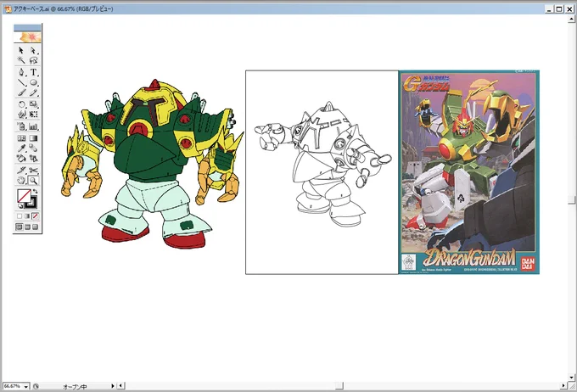Set paint mode to None
Image resolution: width=577 pixels, height=392 pixels.
[36, 216]
